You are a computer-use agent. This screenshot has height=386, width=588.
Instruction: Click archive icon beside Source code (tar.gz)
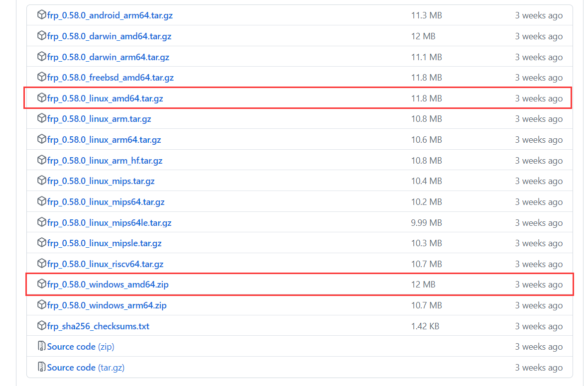point(42,368)
